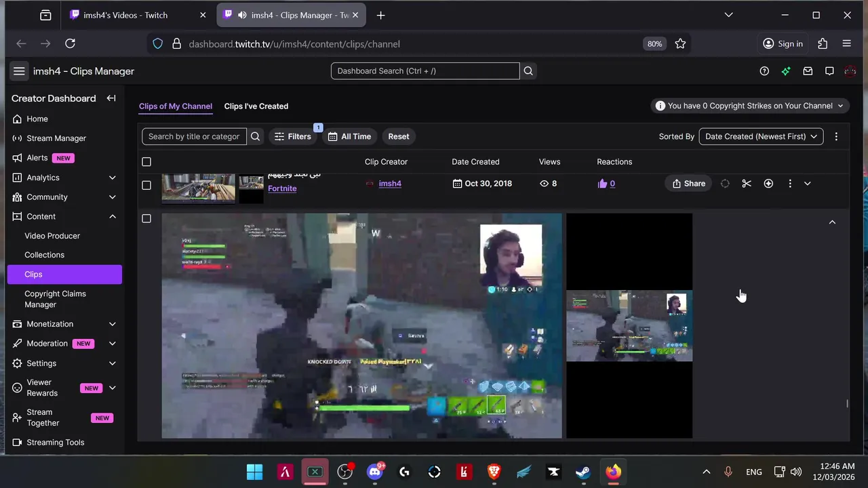Open the green sparkle updates icon

coord(786,71)
